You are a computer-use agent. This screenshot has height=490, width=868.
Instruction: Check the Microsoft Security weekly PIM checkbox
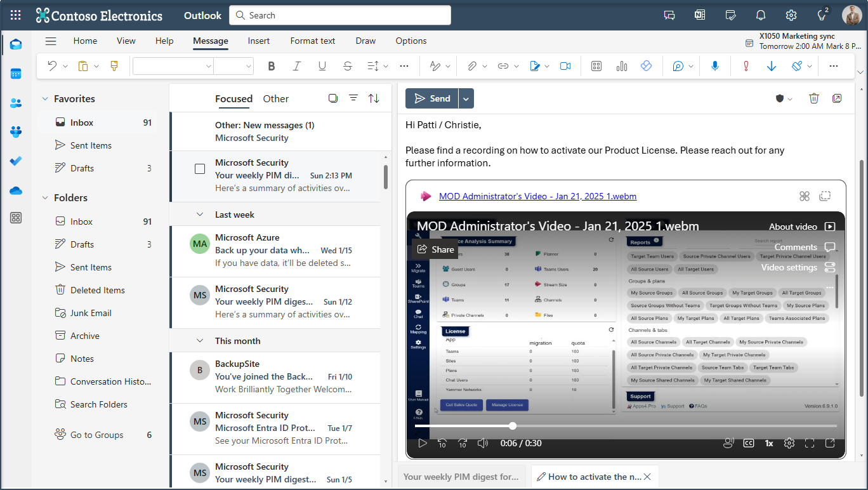(200, 169)
